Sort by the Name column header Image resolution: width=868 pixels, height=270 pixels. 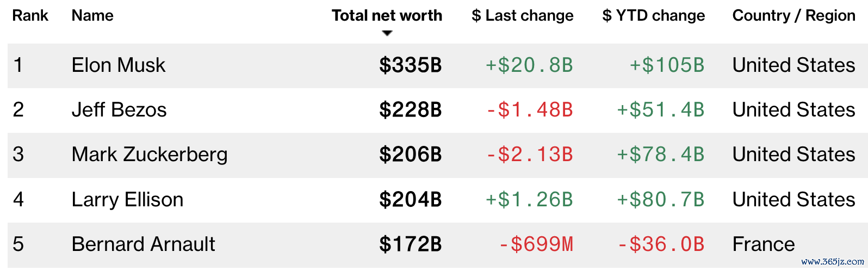pyautogui.click(x=92, y=16)
